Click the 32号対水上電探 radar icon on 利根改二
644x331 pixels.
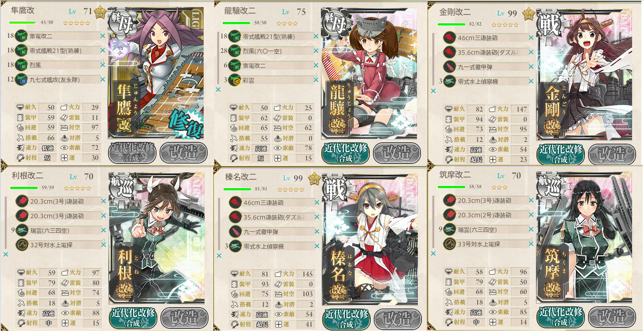click(22, 245)
